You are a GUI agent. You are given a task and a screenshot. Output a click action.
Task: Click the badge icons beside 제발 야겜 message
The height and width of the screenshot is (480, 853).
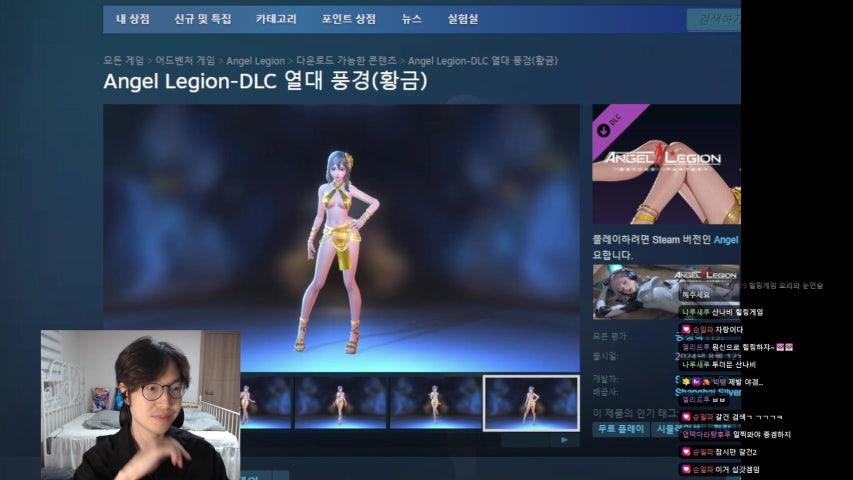coord(696,382)
